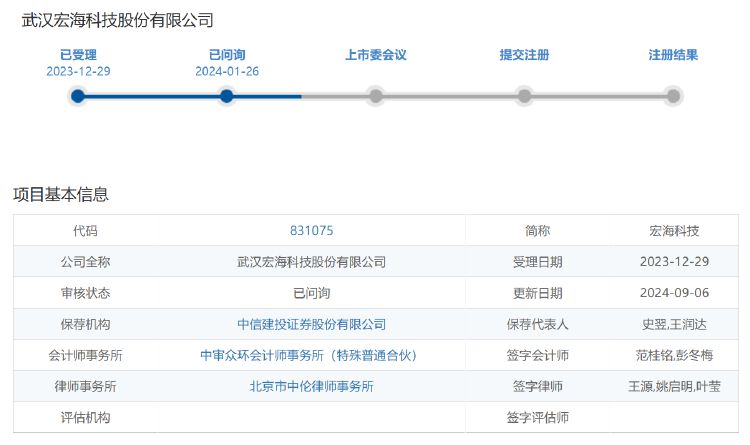750x445 pixels.
Task: Click the 武汉宏海科技股份有限公司 page title
Action: click(118, 21)
